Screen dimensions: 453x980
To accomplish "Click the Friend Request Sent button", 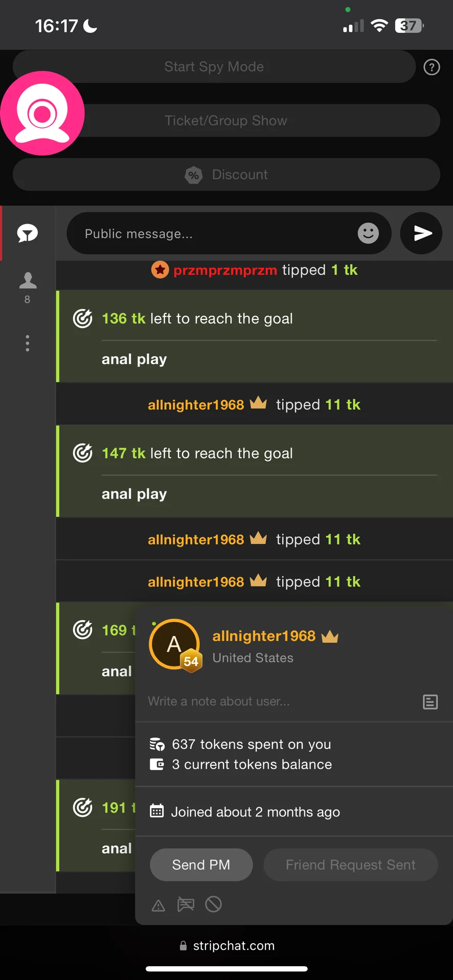I will pos(350,864).
